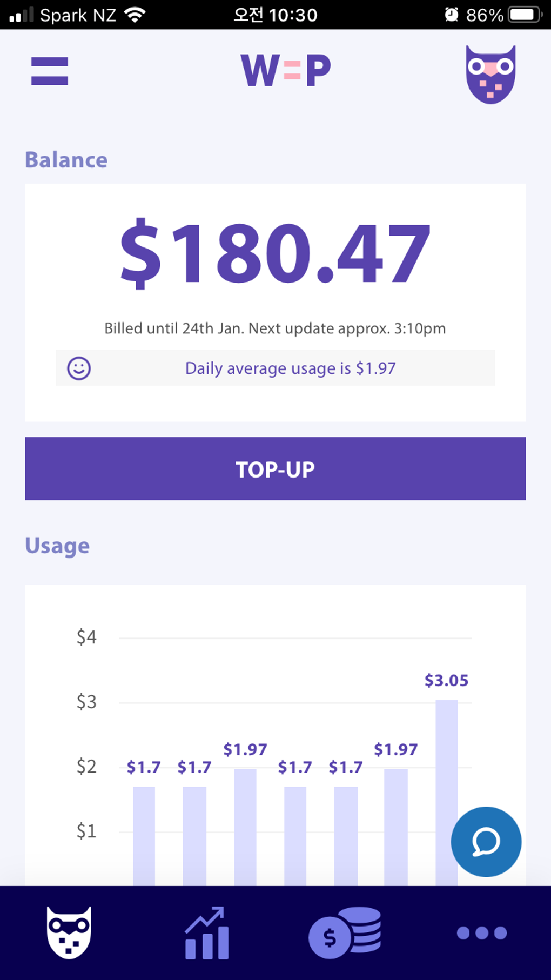
Task: Tap the daily average usage banner
Action: pos(290,368)
